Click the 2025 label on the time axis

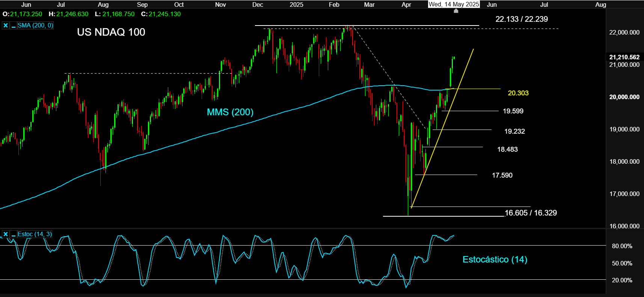296,5
